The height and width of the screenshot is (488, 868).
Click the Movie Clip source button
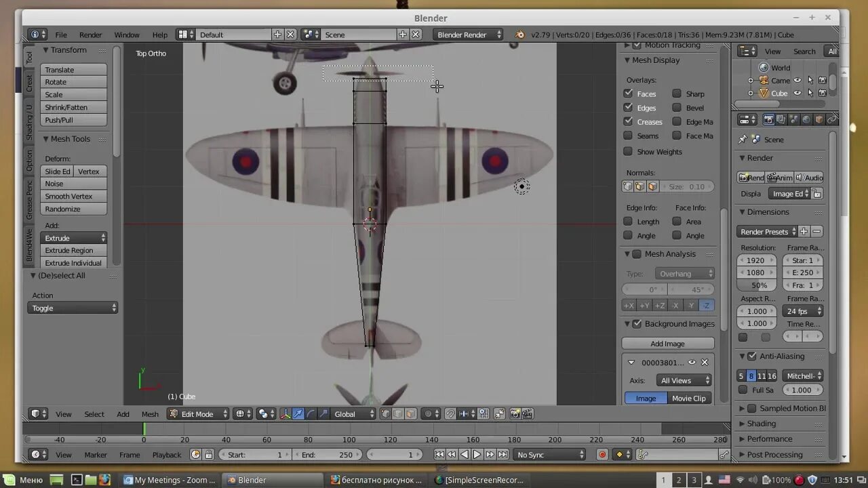tap(689, 398)
